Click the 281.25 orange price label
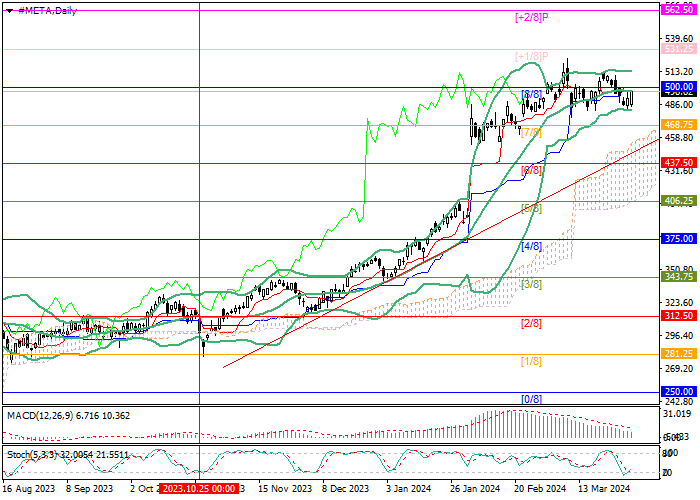The image size is (700, 500). (679, 354)
